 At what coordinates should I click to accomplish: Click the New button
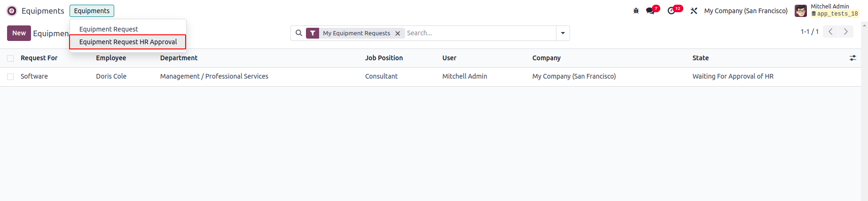(x=19, y=33)
